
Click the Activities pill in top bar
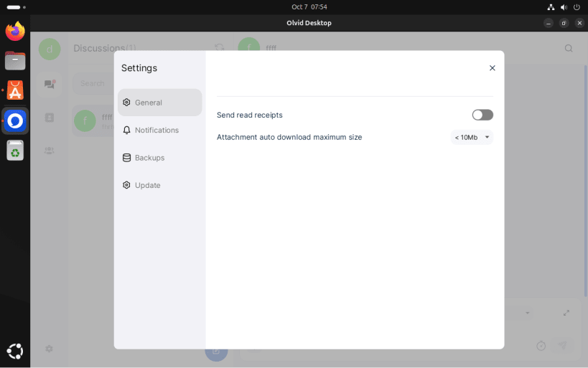pos(14,7)
